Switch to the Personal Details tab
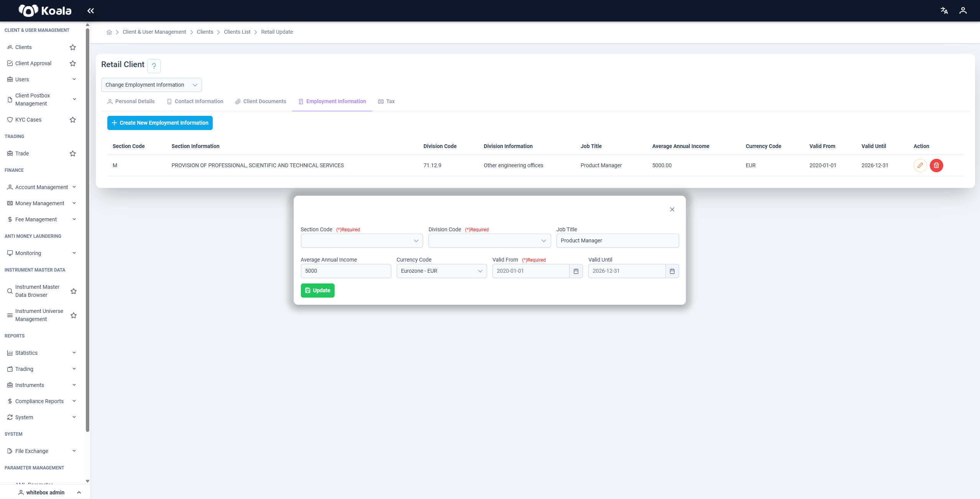 [131, 102]
